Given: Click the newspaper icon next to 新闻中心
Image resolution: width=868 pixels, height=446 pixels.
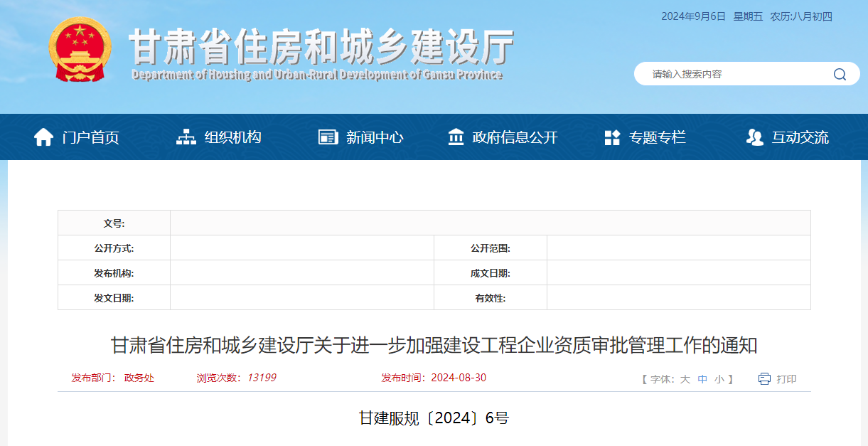Looking at the screenshot, I should tap(328, 137).
